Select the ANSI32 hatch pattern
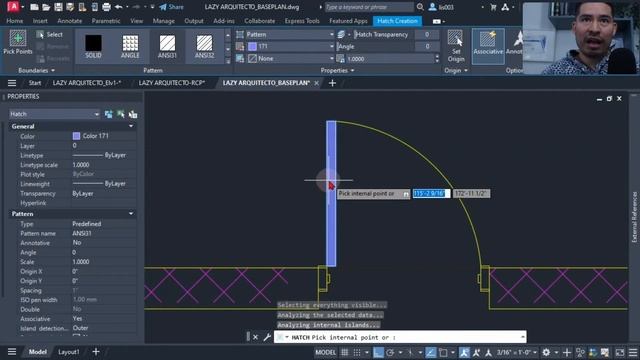This screenshot has height=360, width=640. pyautogui.click(x=204, y=46)
